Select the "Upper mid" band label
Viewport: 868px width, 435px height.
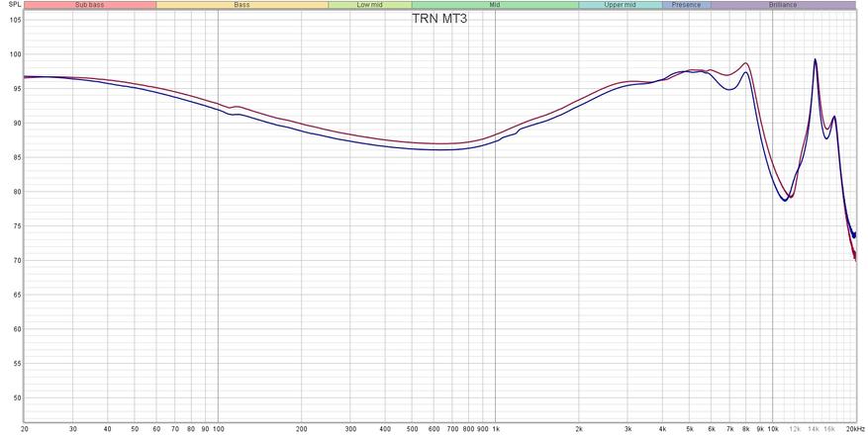620,5
